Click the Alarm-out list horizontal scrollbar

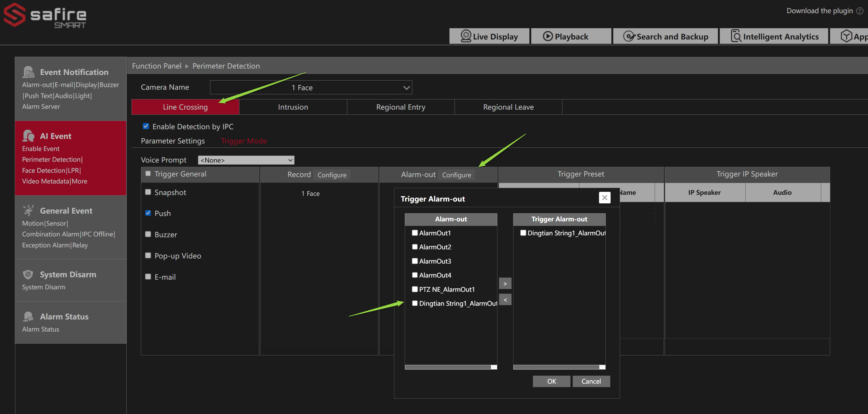[x=451, y=367]
